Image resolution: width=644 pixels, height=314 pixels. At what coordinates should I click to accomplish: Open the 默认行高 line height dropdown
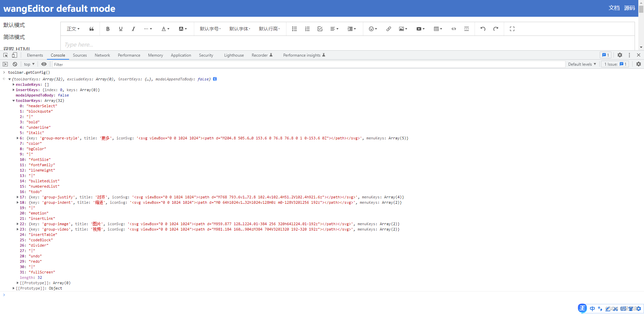(269, 29)
